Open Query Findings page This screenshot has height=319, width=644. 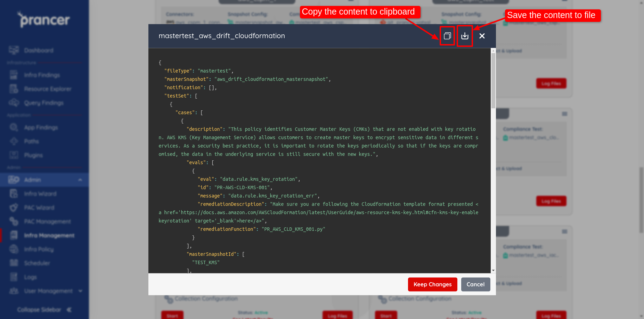click(x=44, y=103)
